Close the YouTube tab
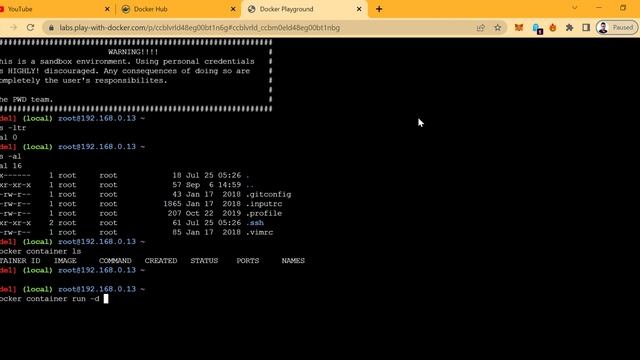The width and height of the screenshot is (640, 360). click(x=107, y=9)
